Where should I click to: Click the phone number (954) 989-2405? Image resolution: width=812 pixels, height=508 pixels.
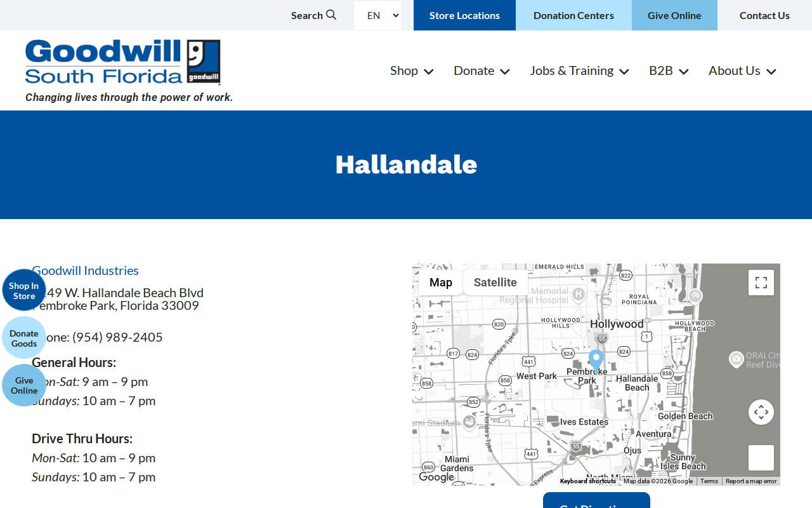(x=117, y=337)
